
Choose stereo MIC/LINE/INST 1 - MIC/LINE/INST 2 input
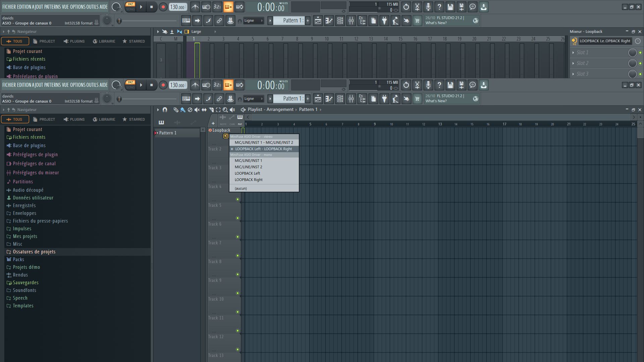pos(264,142)
